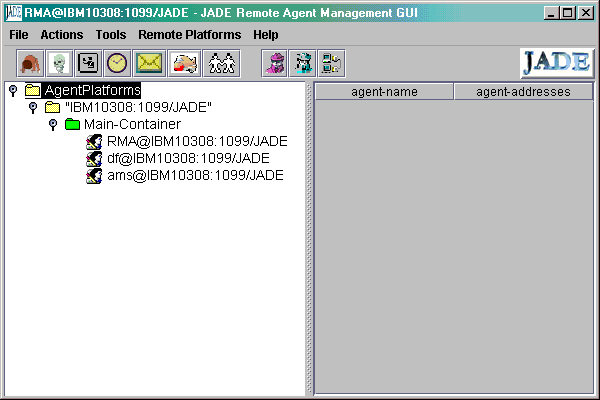Viewport: 600px width, 400px height.
Task: Start the Sniffer agent icon
Action: 274,63
